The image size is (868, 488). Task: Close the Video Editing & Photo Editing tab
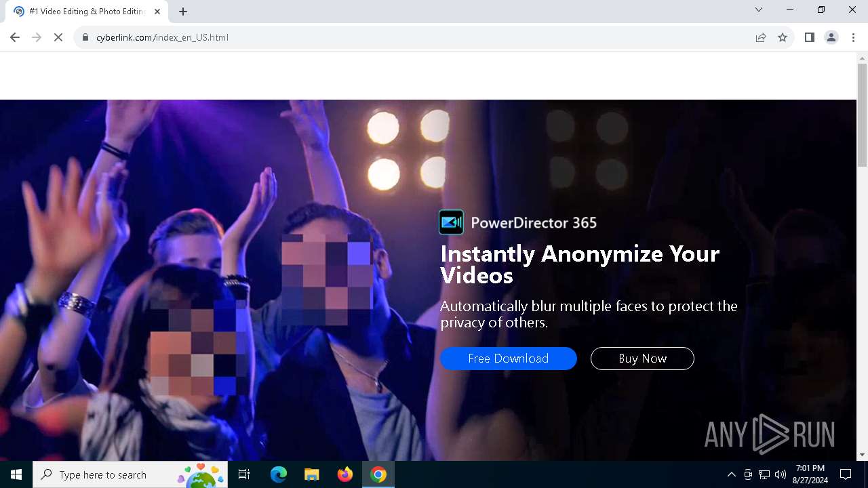pyautogui.click(x=157, y=12)
